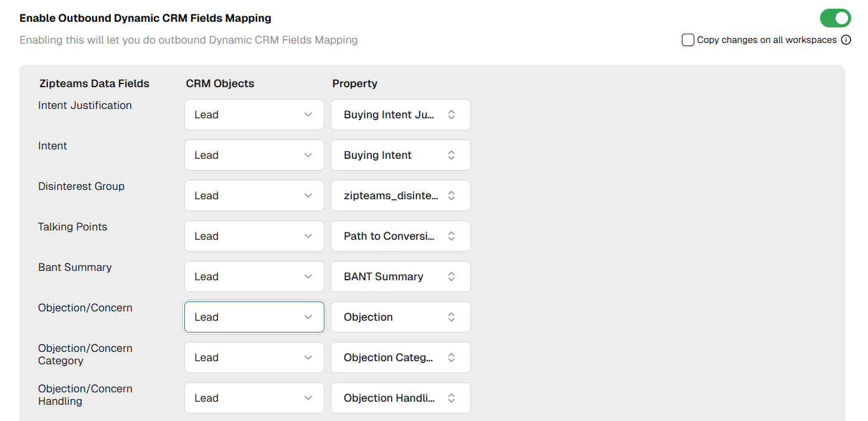Expand Objection Handli... property selector
Image resolution: width=868 pixels, height=421 pixels.
coord(400,398)
